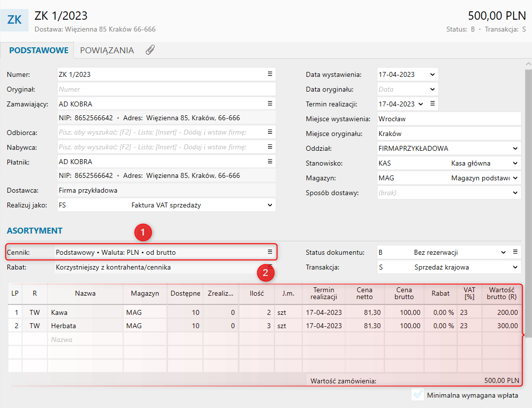The width and height of the screenshot is (532, 408).
Task: Open list icon in Odbiorca field
Action: pos(269,132)
